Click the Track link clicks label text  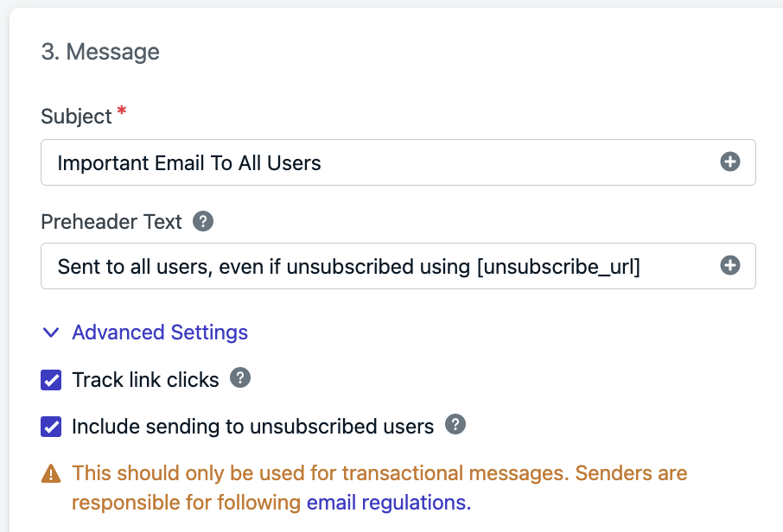(145, 380)
